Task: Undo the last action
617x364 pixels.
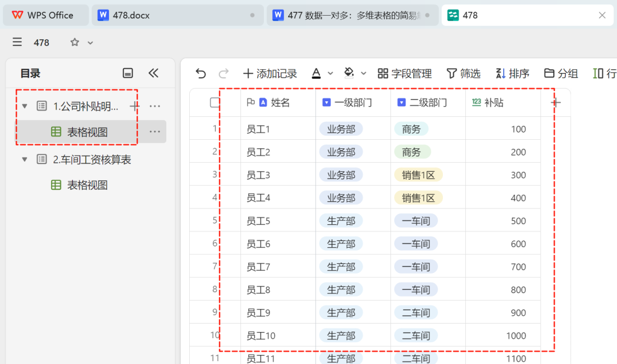Action: [201, 73]
